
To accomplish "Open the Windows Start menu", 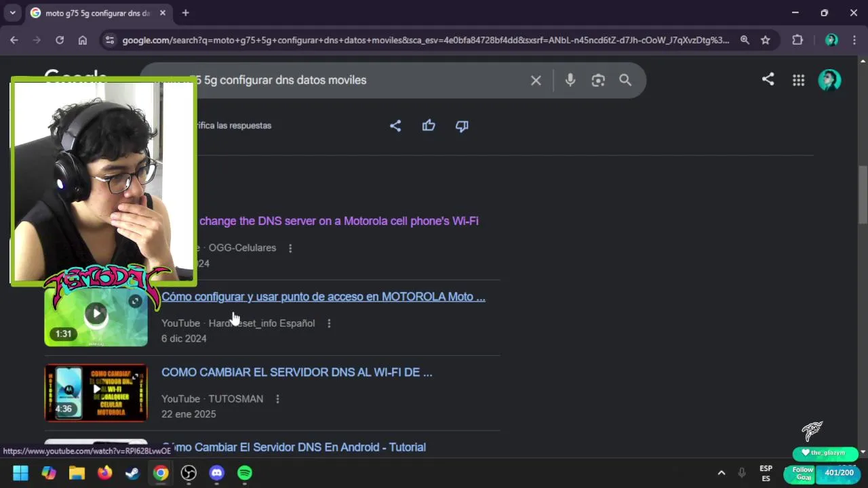I will tap(20, 473).
